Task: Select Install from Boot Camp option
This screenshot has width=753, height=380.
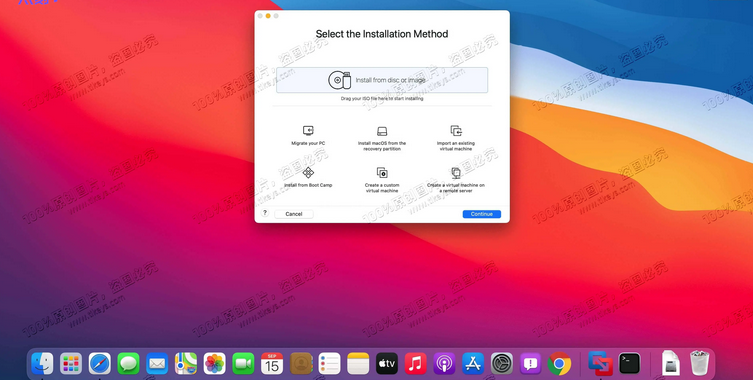Action: (x=308, y=178)
